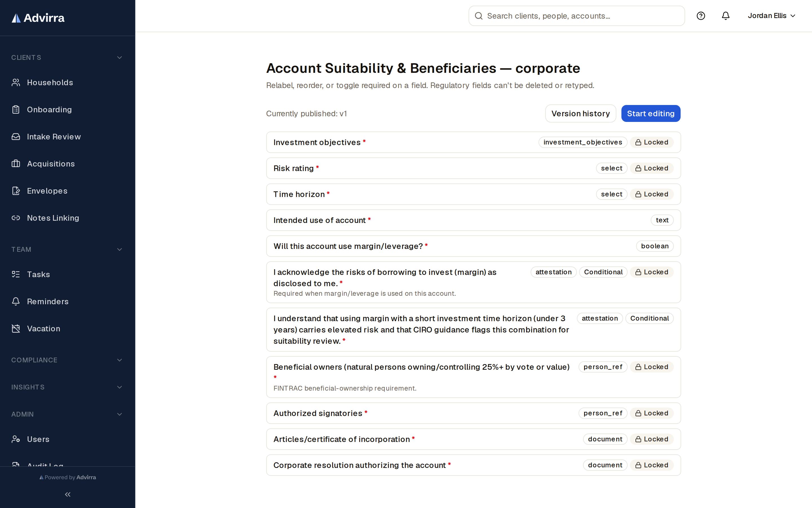Viewport: 812px width, 508px height.
Task: Expand the COMPLIANCE section chevron
Action: click(x=120, y=360)
